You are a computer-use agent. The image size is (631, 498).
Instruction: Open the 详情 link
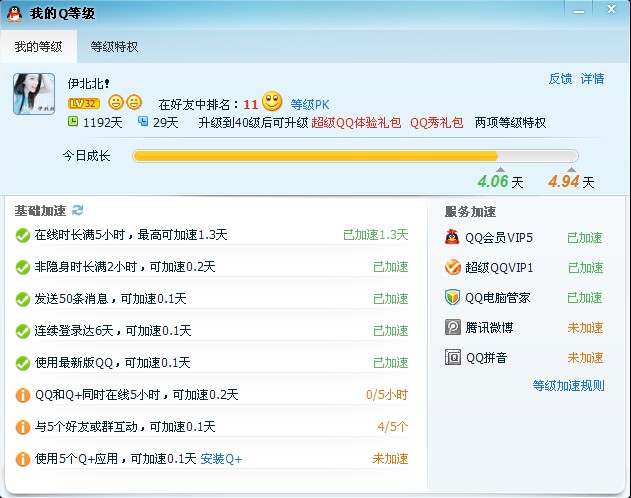pyautogui.click(x=592, y=78)
